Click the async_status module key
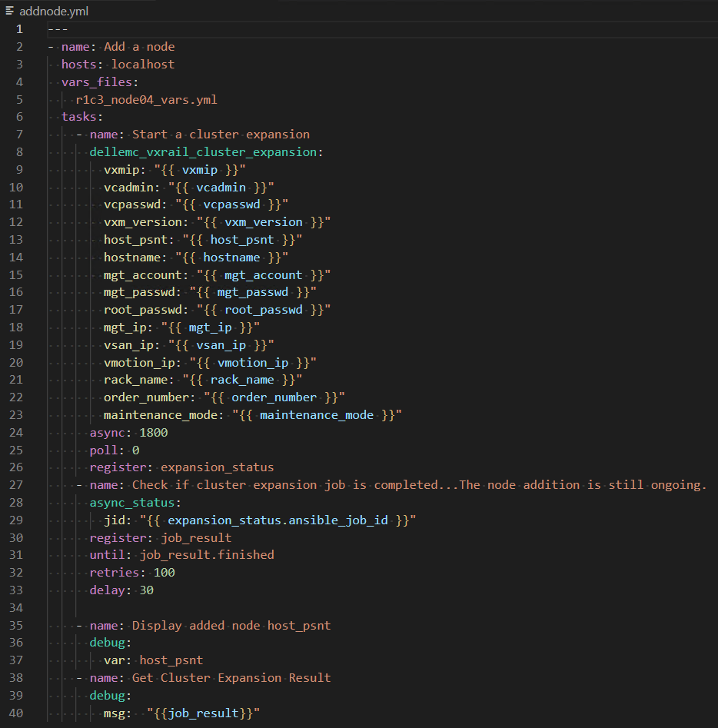718x728 pixels. 132,503
